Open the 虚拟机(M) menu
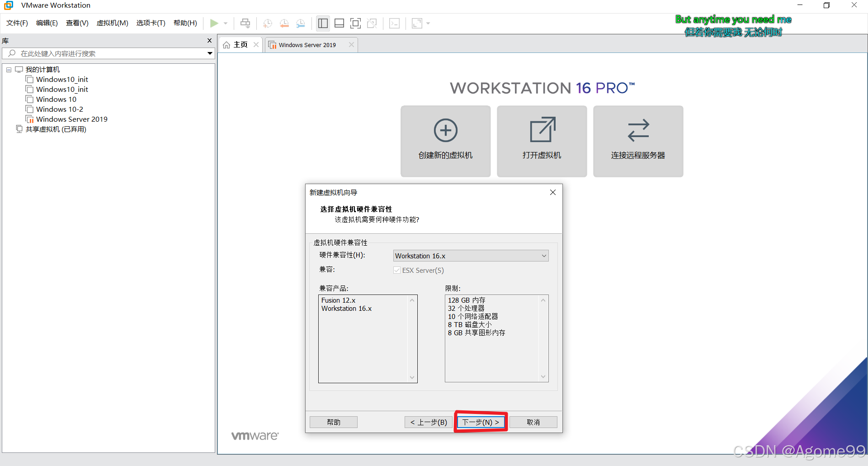Screen dimensions: 868x466 [112, 23]
